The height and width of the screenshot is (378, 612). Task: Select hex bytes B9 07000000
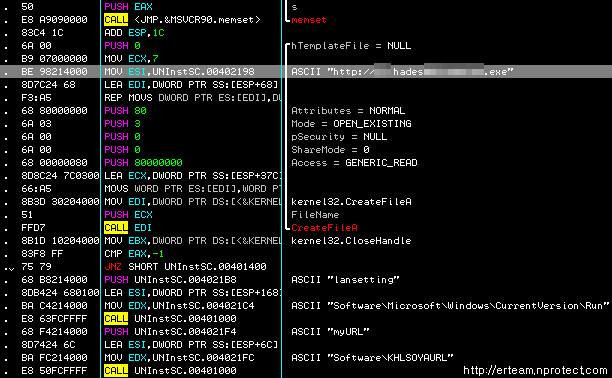point(54,59)
